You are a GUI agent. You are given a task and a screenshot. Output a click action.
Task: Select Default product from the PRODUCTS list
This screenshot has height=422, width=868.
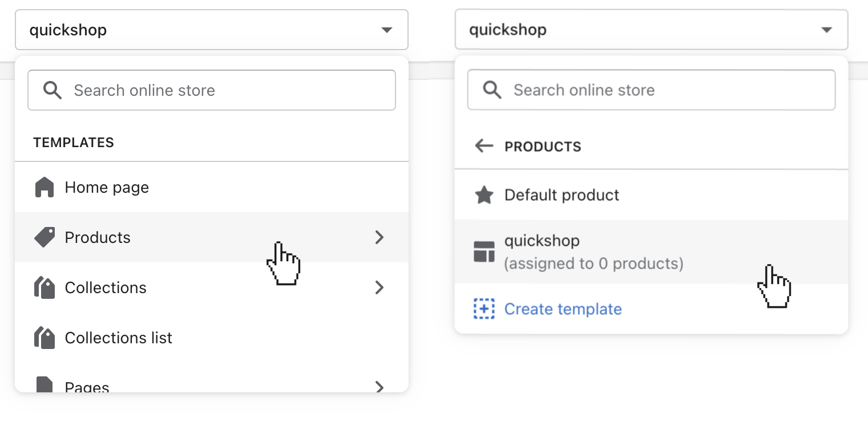[x=561, y=194]
